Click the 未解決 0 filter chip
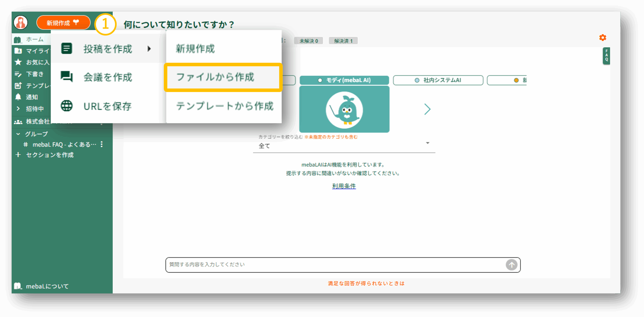The image size is (644, 317). [308, 41]
